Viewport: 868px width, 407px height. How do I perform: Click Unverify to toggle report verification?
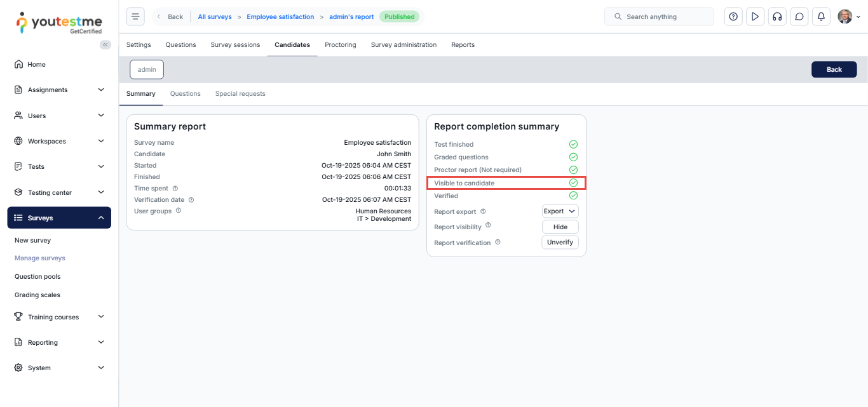click(560, 242)
